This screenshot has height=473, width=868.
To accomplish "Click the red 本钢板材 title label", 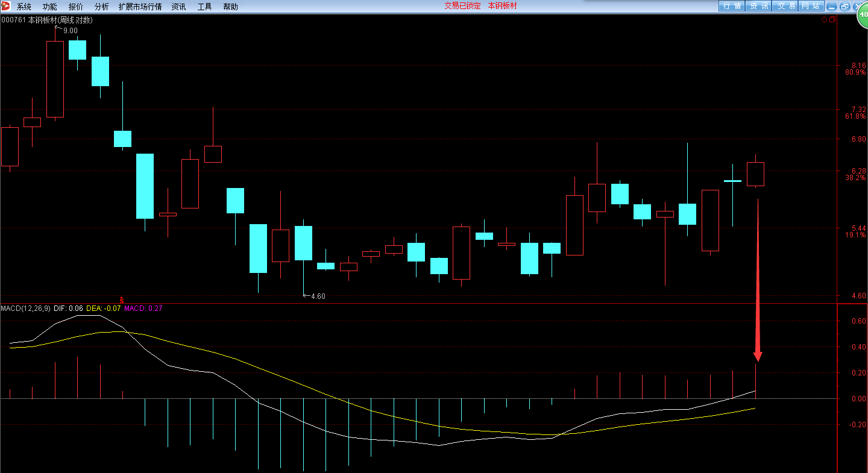I will tap(503, 6).
